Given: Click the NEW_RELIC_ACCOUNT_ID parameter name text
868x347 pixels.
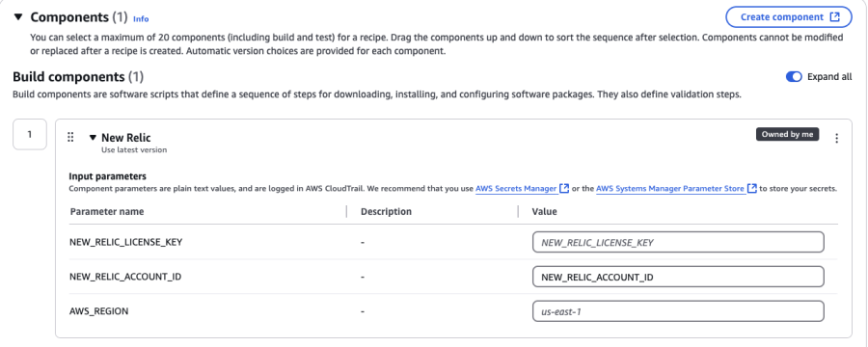Looking at the screenshot, I should [125, 277].
